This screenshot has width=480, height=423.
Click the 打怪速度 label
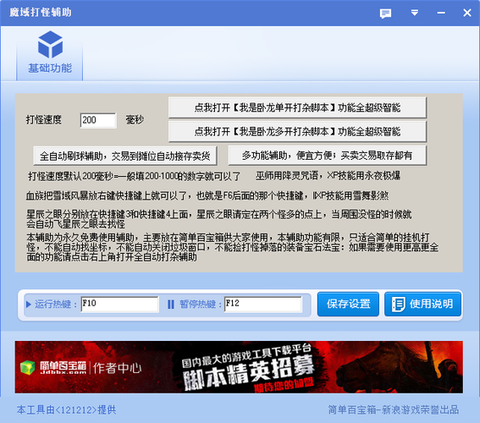[x=44, y=120]
